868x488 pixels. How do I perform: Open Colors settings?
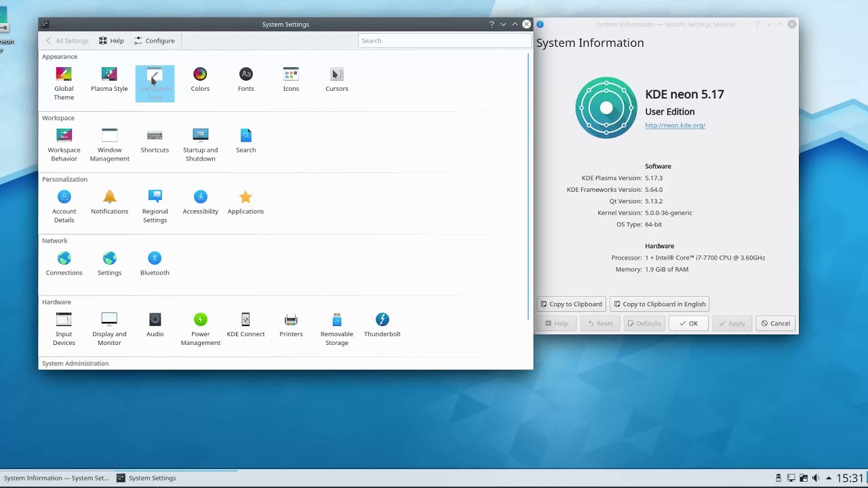pyautogui.click(x=200, y=80)
